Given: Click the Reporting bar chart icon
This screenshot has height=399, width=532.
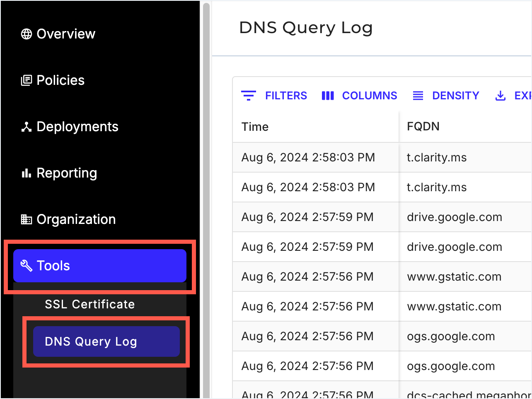Looking at the screenshot, I should (x=27, y=173).
